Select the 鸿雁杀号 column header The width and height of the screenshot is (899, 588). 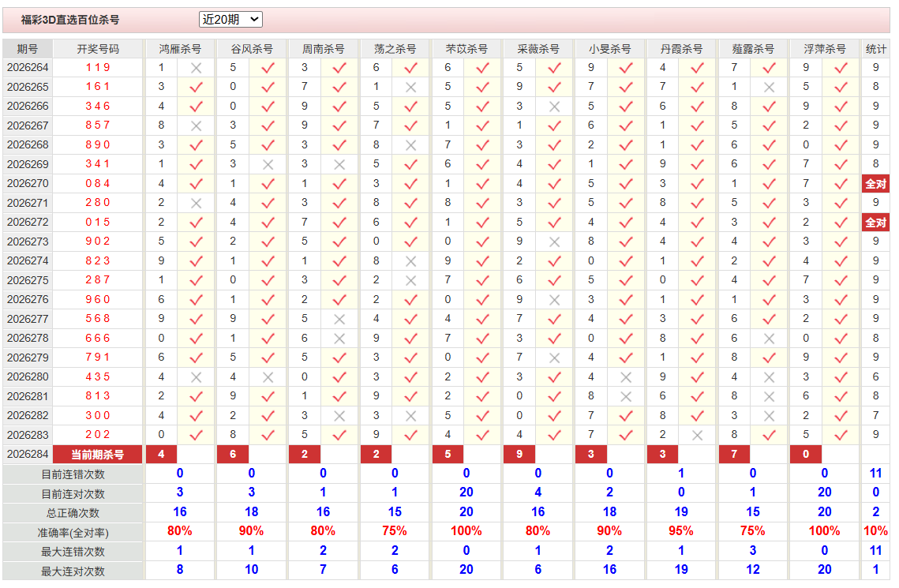pos(180,49)
